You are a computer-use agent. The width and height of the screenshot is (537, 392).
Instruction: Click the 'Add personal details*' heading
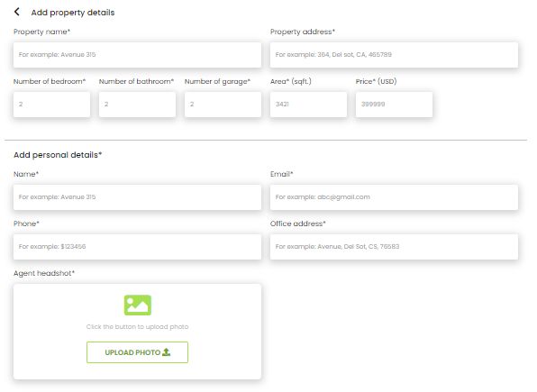pyautogui.click(x=58, y=155)
